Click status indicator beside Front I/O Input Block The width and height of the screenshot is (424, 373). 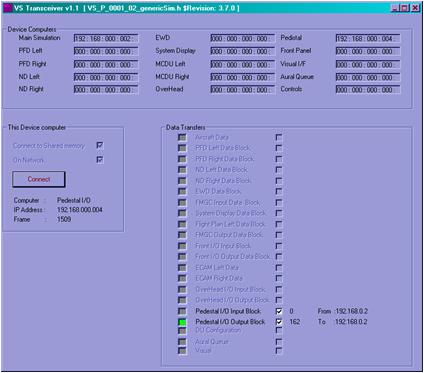182,246
